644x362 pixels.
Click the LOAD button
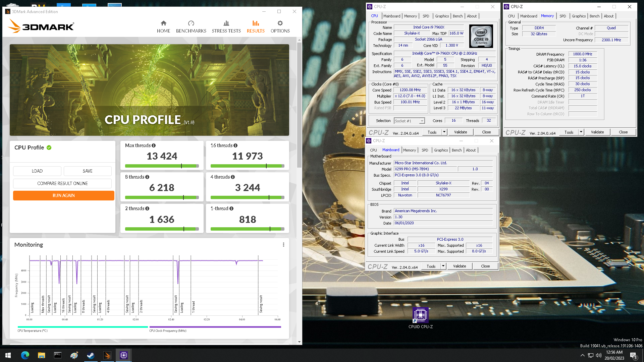click(x=37, y=171)
